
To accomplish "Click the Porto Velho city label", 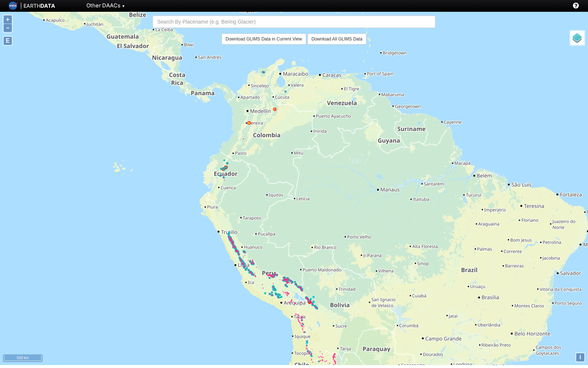I will [x=359, y=237].
